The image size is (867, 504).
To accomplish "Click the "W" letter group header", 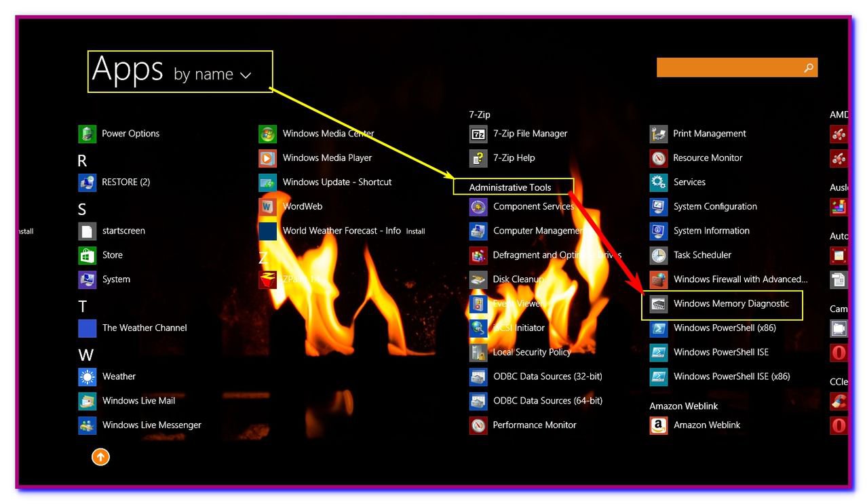I will 85,355.
